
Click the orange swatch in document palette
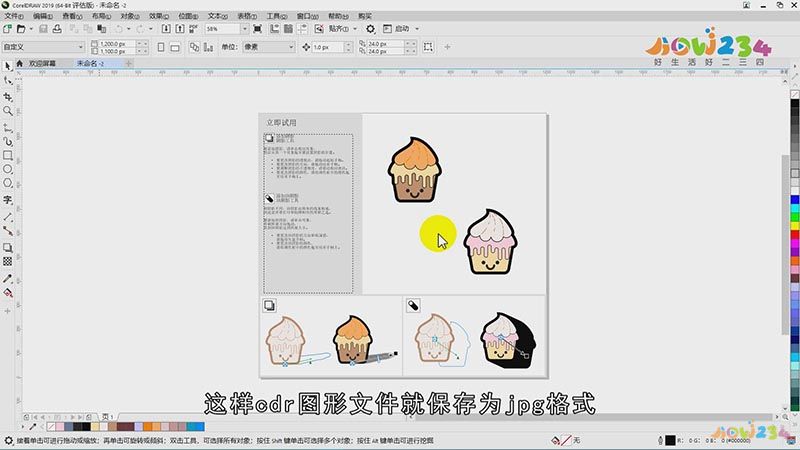tap(147, 427)
